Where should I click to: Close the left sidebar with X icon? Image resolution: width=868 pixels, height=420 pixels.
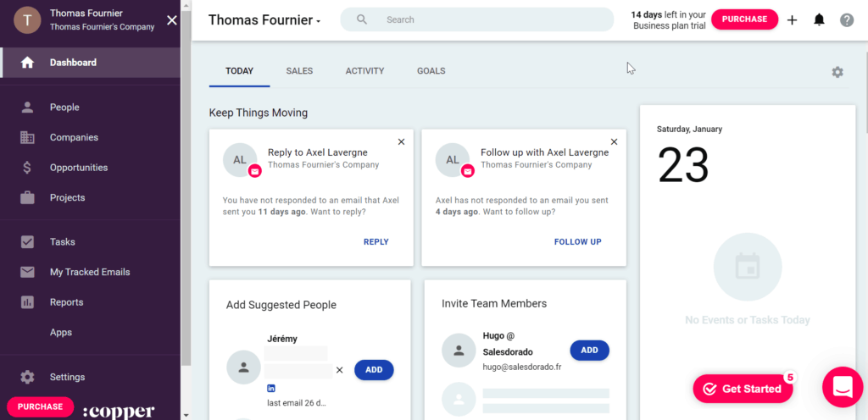tap(172, 19)
